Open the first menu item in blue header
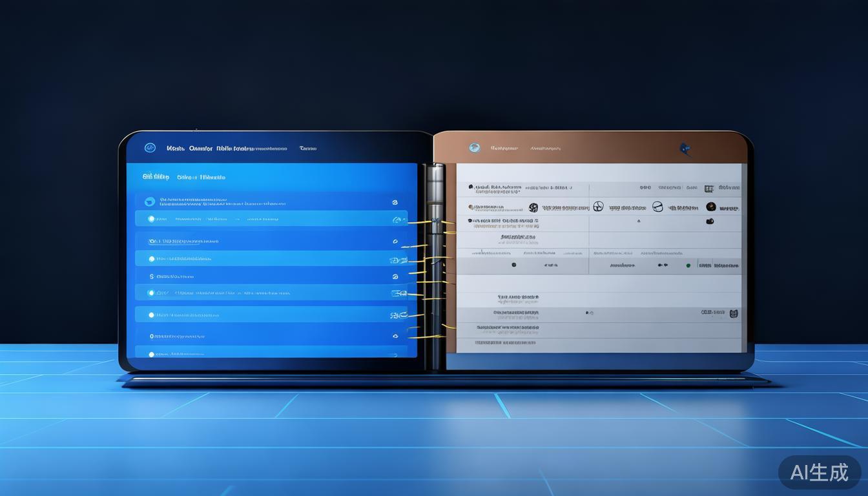Screen dimensions: 868x496 click(x=175, y=149)
